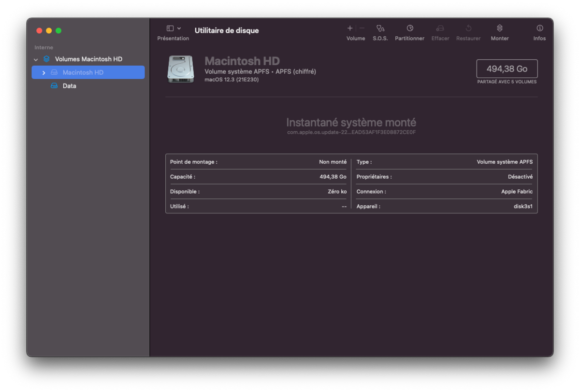
Task: Click the Restaurer restore icon
Action: pos(468,28)
